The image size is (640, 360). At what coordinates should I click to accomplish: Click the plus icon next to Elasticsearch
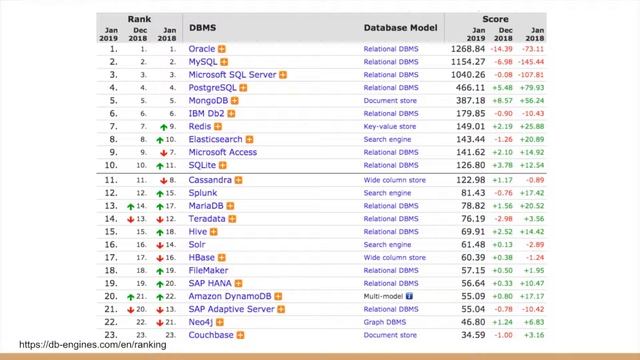pyautogui.click(x=249, y=140)
